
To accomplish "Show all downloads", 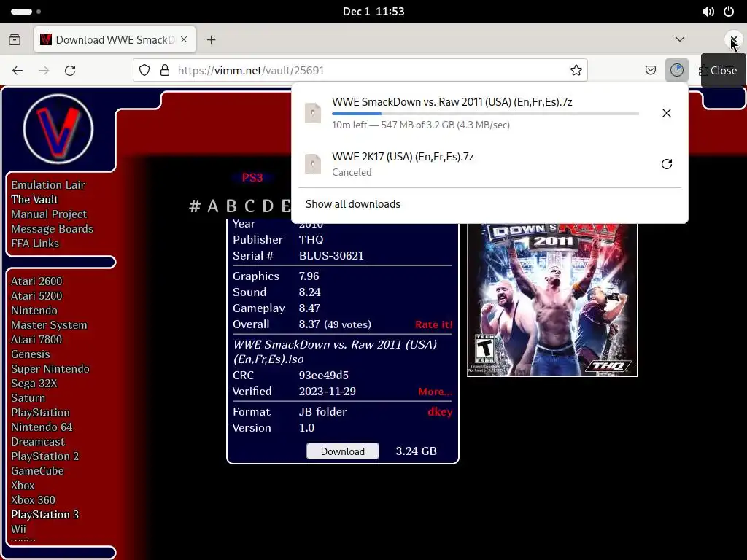I will coord(353,204).
